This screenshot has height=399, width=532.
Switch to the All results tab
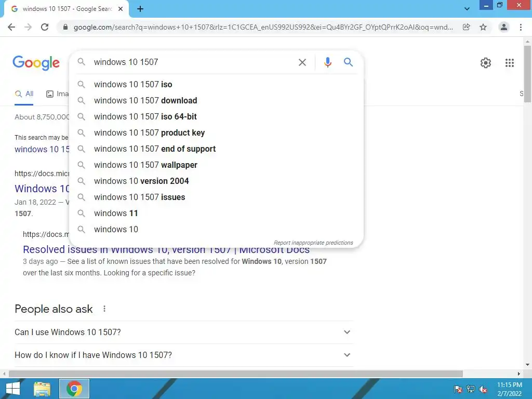(x=24, y=94)
